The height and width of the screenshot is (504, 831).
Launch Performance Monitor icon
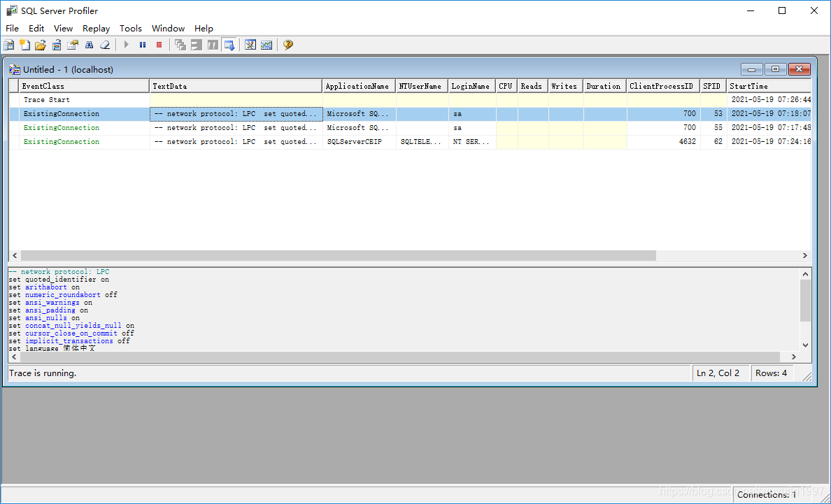pyautogui.click(x=267, y=45)
